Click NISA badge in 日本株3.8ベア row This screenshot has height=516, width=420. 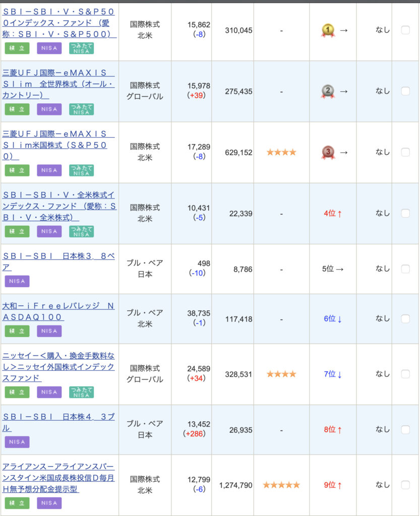[17, 281]
